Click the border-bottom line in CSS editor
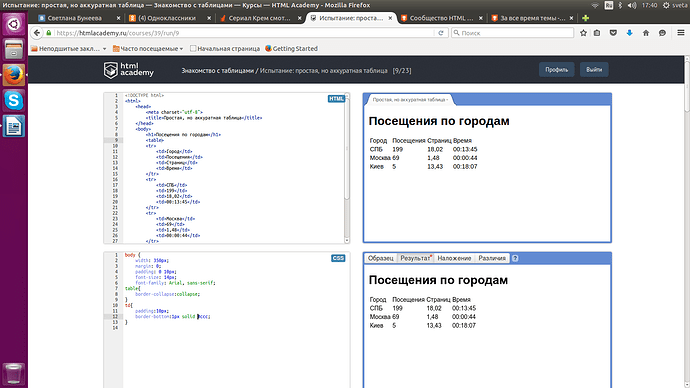 pyautogui.click(x=172, y=316)
